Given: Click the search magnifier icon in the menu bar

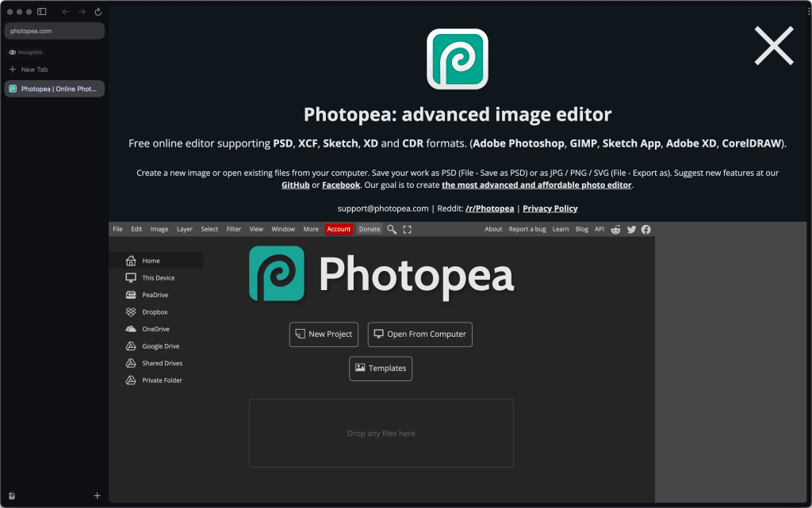Looking at the screenshot, I should pos(392,229).
